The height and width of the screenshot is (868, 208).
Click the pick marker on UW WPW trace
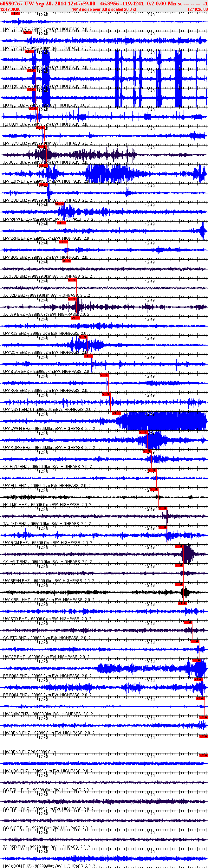(x=60, y=204)
